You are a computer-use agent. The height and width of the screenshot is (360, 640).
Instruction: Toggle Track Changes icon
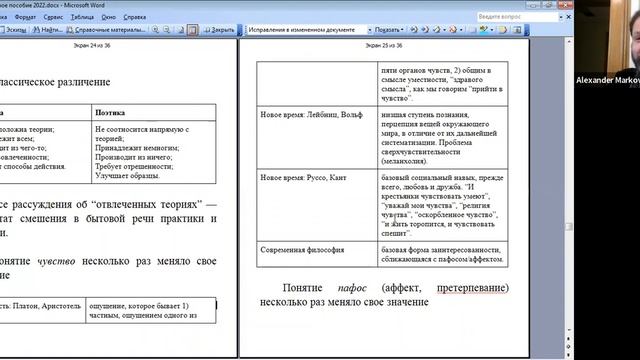tap(503, 30)
